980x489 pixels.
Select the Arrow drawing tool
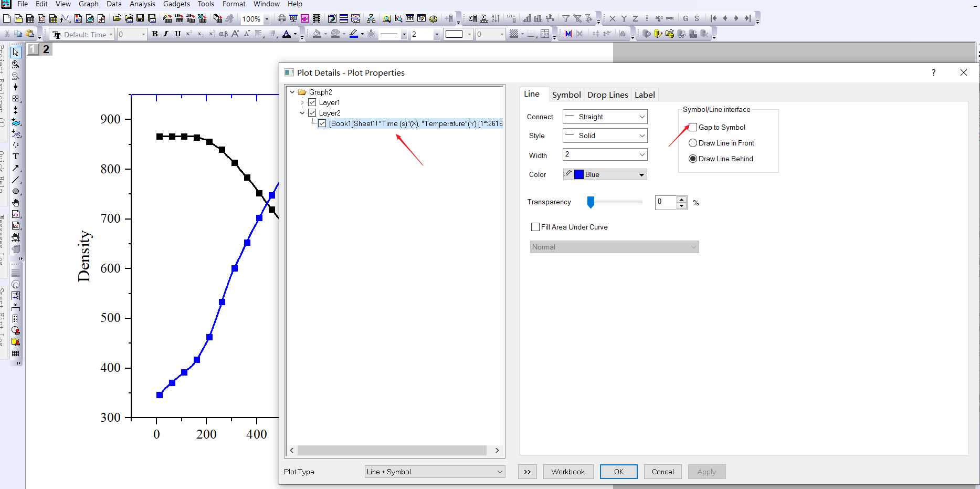16,168
